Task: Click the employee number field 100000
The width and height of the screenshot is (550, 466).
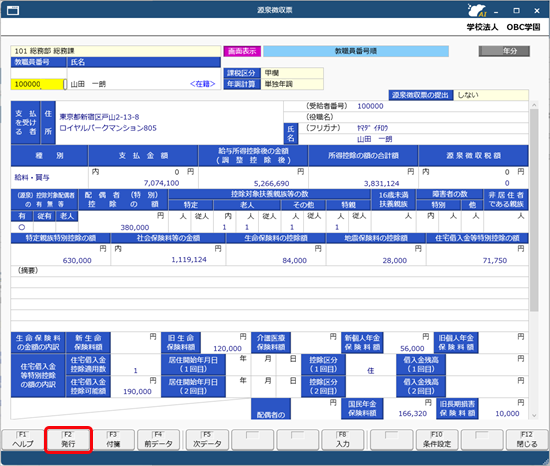Action: point(37,84)
